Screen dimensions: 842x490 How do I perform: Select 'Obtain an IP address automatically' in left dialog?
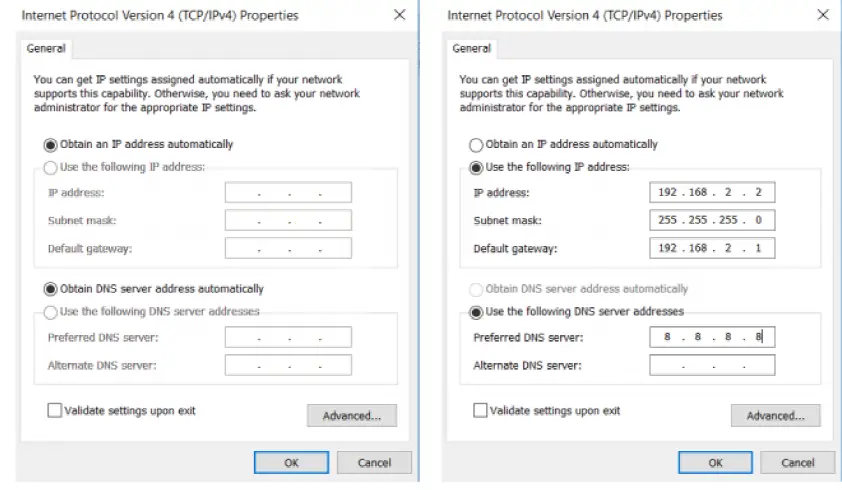pyautogui.click(x=51, y=144)
